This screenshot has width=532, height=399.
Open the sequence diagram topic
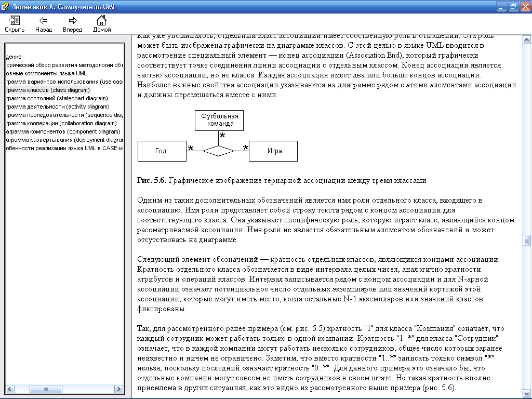64,115
